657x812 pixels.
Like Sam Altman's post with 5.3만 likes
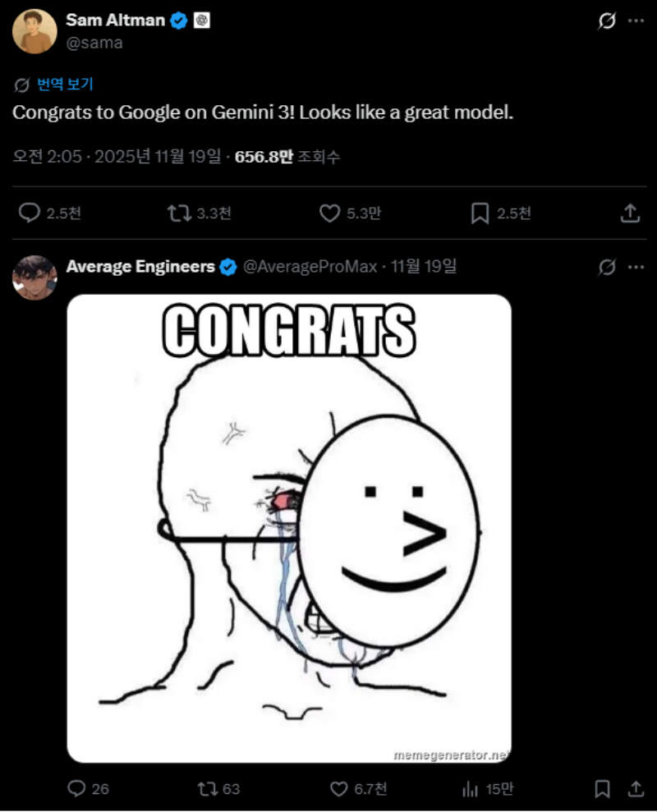click(x=329, y=213)
